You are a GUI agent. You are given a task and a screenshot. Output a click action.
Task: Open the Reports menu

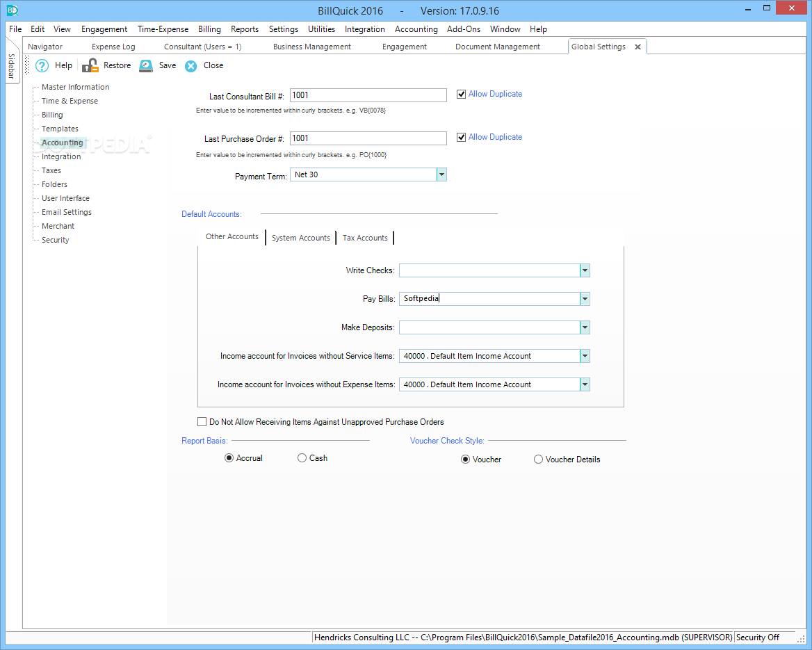point(245,29)
